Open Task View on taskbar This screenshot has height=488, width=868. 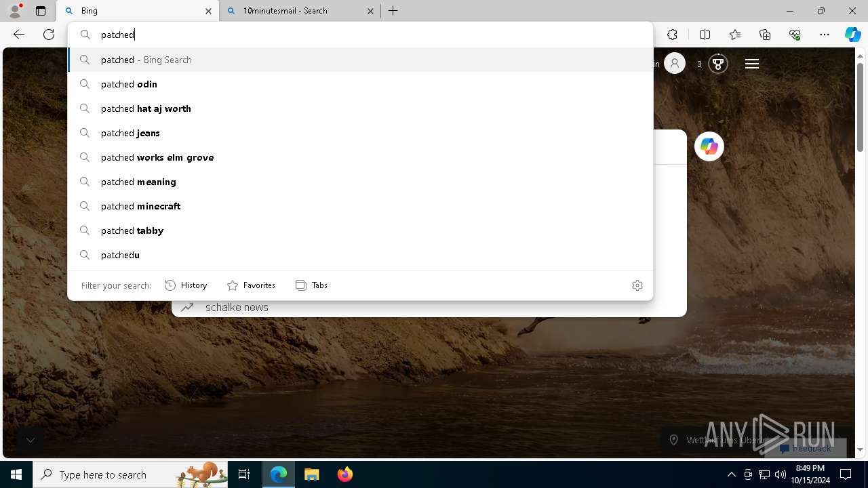pos(244,474)
